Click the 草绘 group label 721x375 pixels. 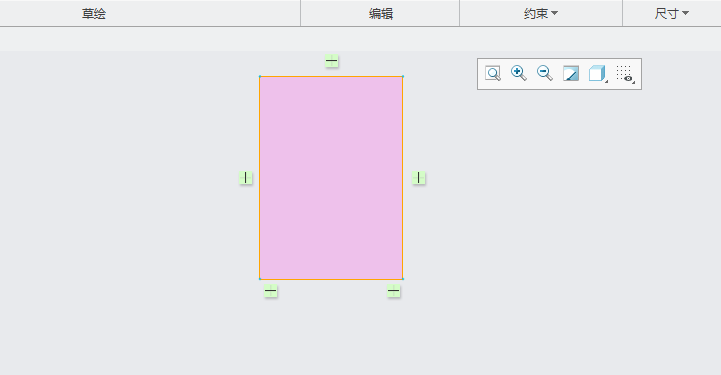94,14
